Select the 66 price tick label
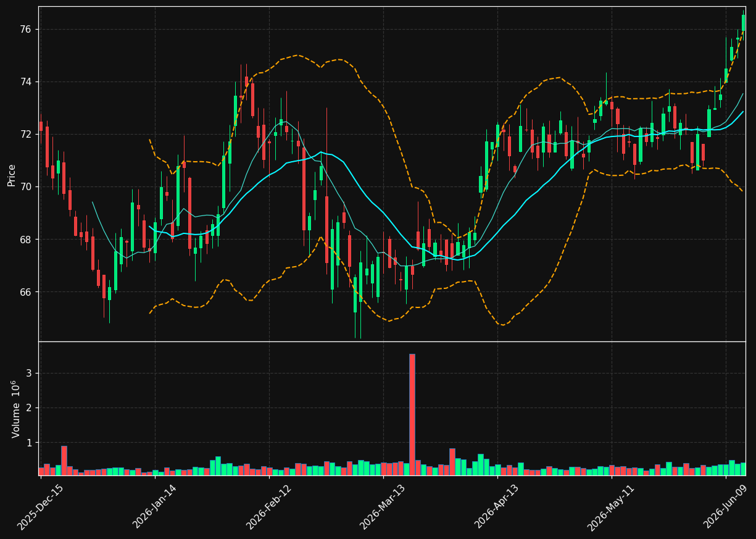 pos(24,292)
